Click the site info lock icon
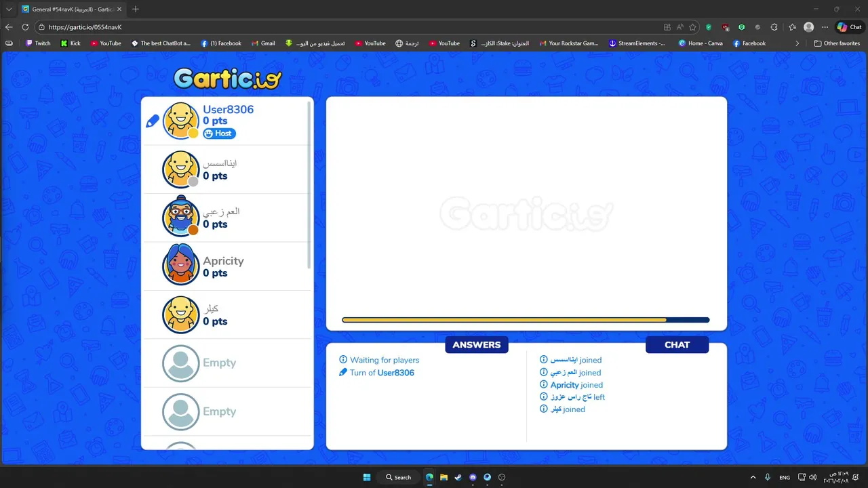 [x=41, y=27]
